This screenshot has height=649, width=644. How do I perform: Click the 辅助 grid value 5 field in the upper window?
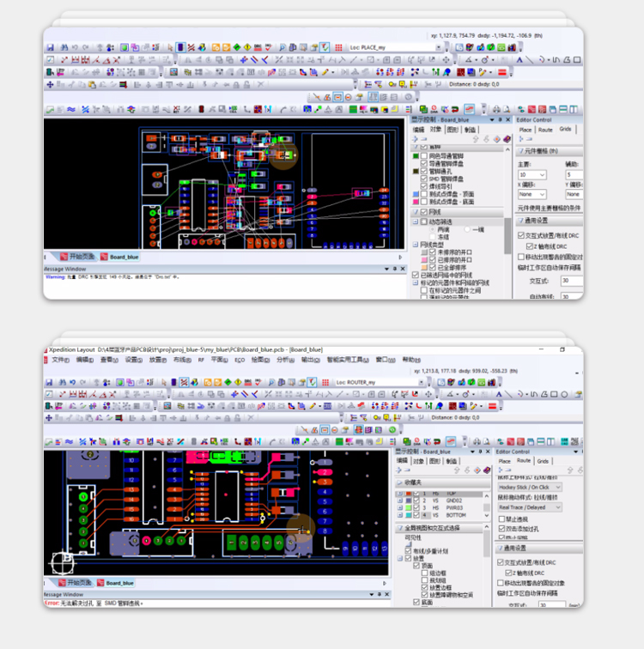pyautogui.click(x=574, y=175)
